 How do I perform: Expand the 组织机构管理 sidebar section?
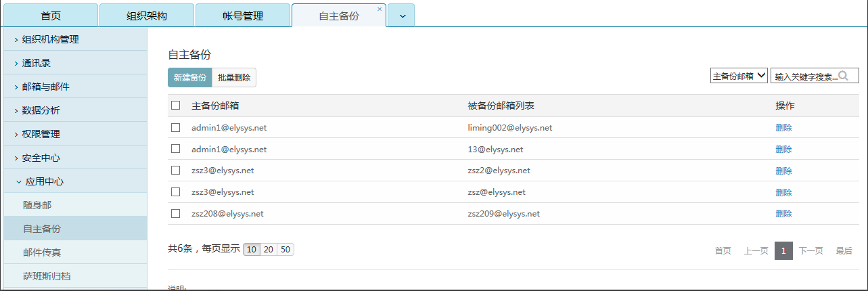(x=51, y=39)
